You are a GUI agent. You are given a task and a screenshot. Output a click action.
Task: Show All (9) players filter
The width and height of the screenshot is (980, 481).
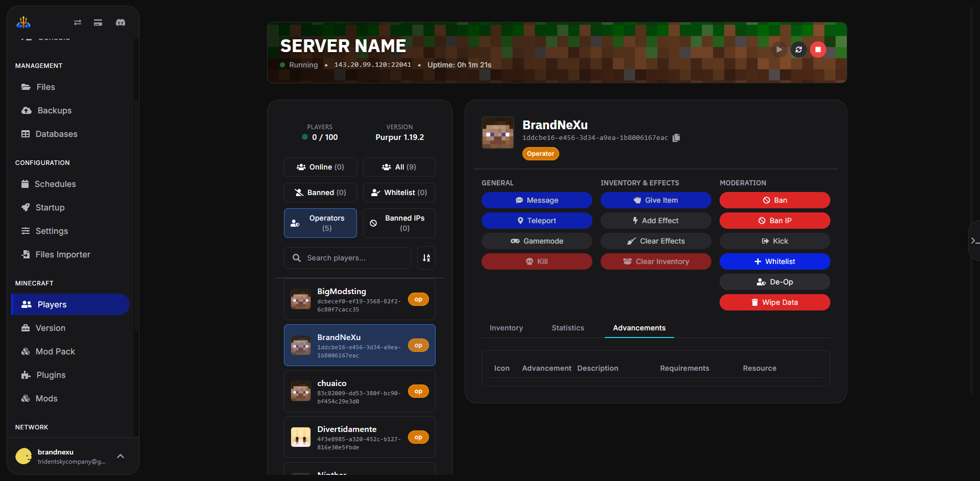(399, 167)
